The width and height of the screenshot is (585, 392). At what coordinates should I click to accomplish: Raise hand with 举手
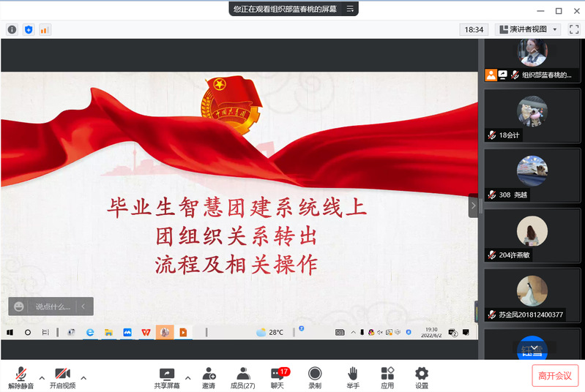coord(353,378)
